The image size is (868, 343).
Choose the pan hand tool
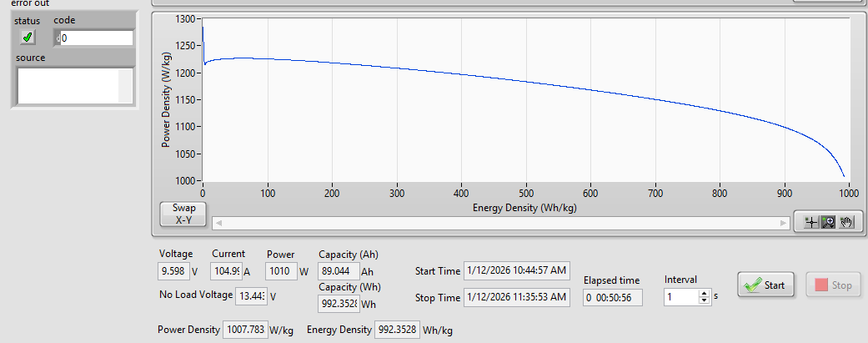845,222
